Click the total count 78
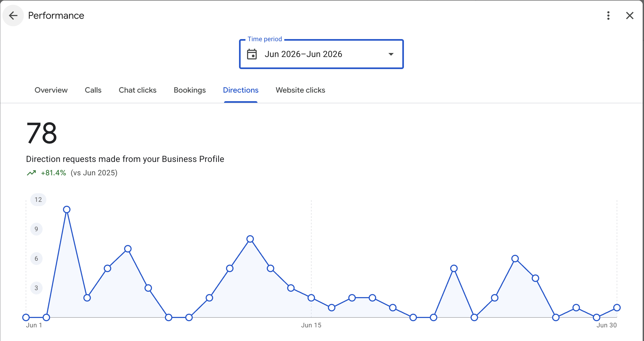The height and width of the screenshot is (341, 644). coord(42,133)
